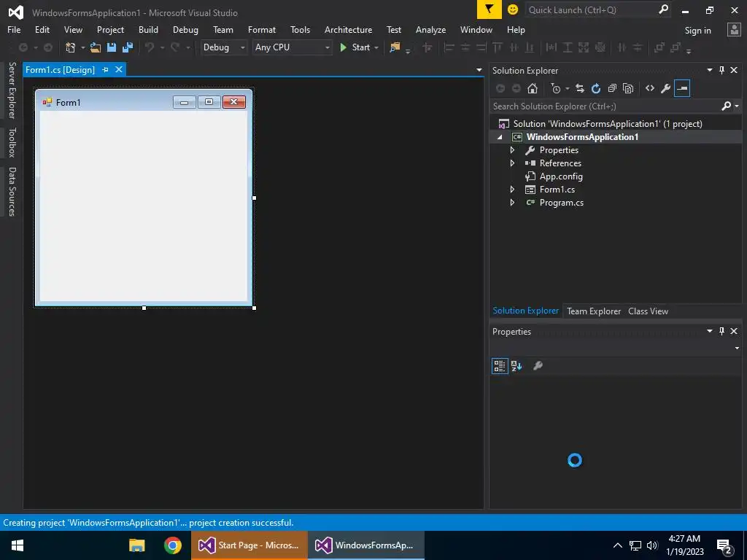Toggle auto-hide pin on Solution Explorer panel
The height and width of the screenshot is (560, 747).
click(x=721, y=70)
